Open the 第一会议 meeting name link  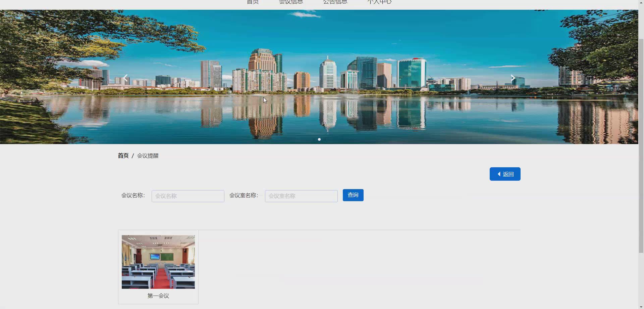pos(158,296)
